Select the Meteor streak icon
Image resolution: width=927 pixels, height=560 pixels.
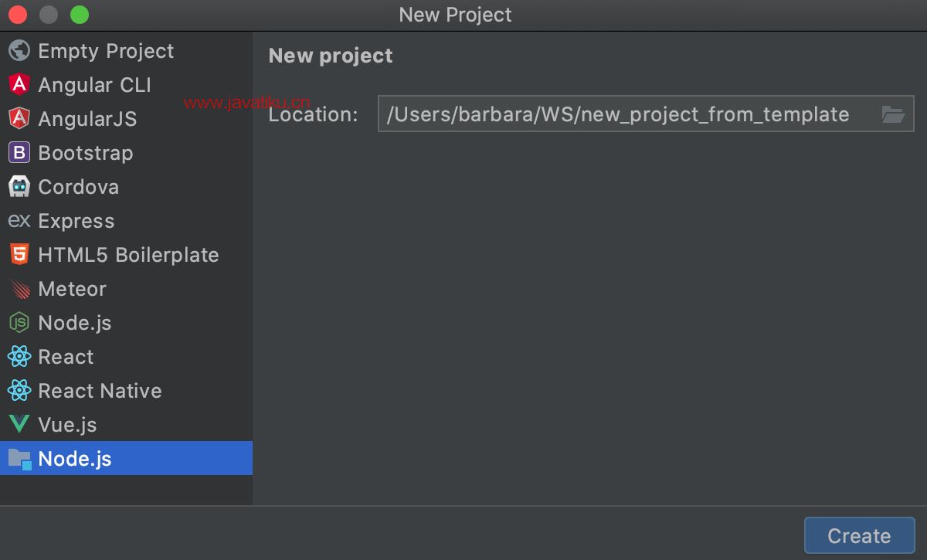coord(19,289)
